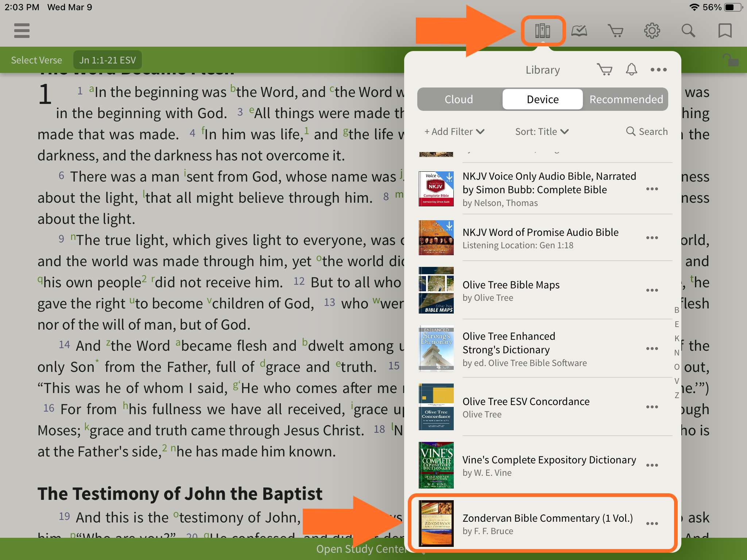Image resolution: width=747 pixels, height=560 pixels.
Task: Select 'Olive Tree Bible Maps' title
Action: click(x=511, y=285)
